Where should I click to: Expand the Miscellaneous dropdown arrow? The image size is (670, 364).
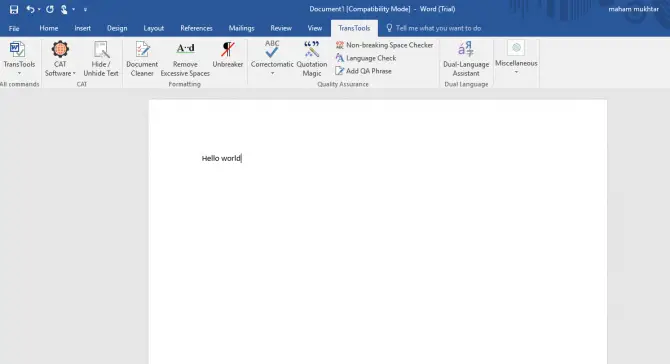[x=516, y=72]
